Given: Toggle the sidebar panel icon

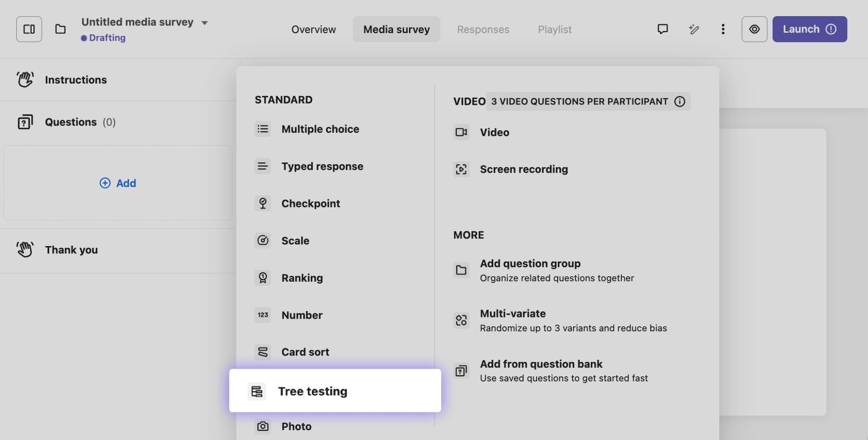Looking at the screenshot, I should pyautogui.click(x=29, y=29).
